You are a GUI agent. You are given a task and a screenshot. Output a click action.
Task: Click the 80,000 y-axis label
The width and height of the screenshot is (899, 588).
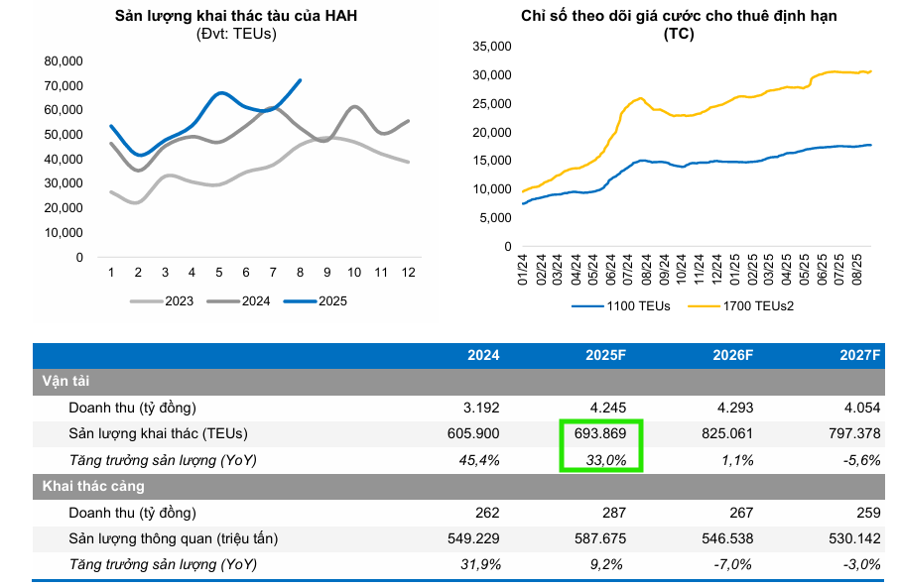[64, 60]
